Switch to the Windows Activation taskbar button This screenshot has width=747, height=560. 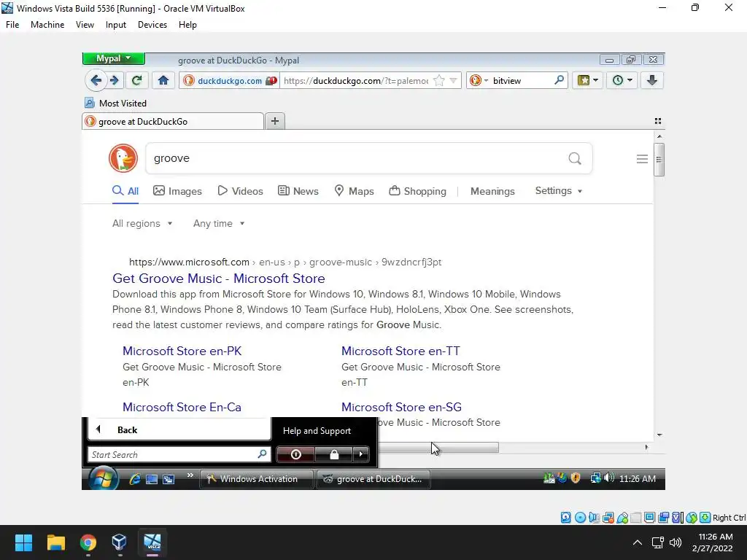258,479
